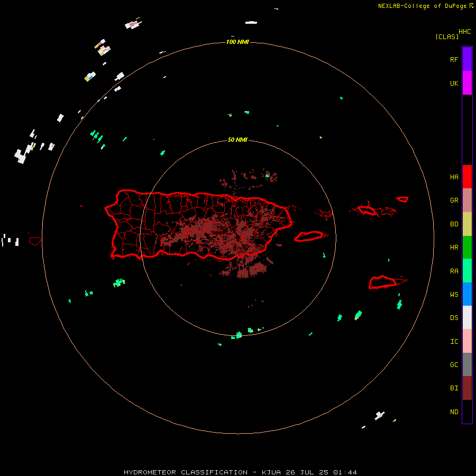Click the RF legend label

pos(454,59)
